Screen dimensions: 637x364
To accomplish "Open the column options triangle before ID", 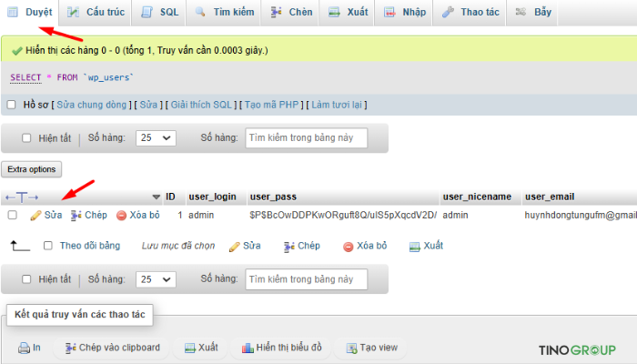I will pyautogui.click(x=156, y=197).
